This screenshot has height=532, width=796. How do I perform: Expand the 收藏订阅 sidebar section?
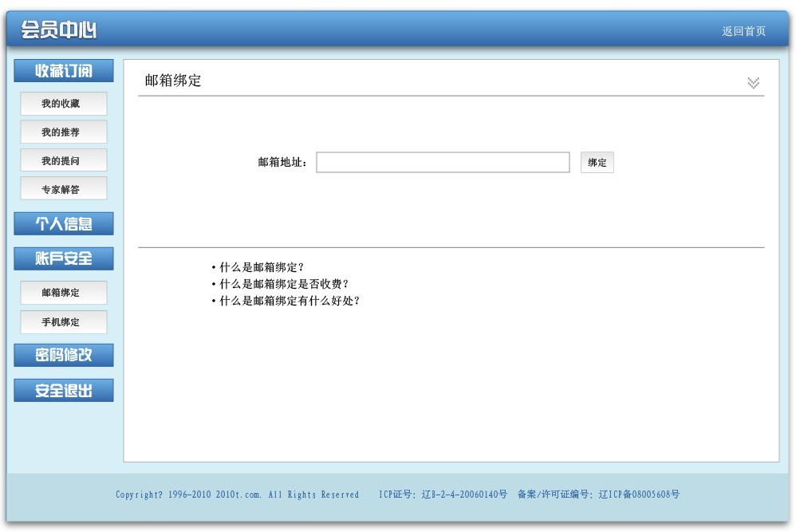(64, 71)
